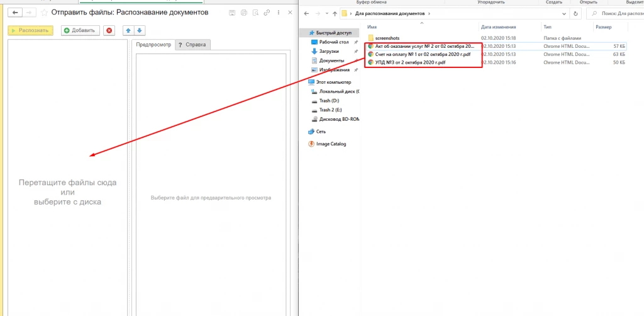The width and height of the screenshot is (644, 316).
Task: Click the date '02.10.2020 15:16'
Action: pos(498,62)
